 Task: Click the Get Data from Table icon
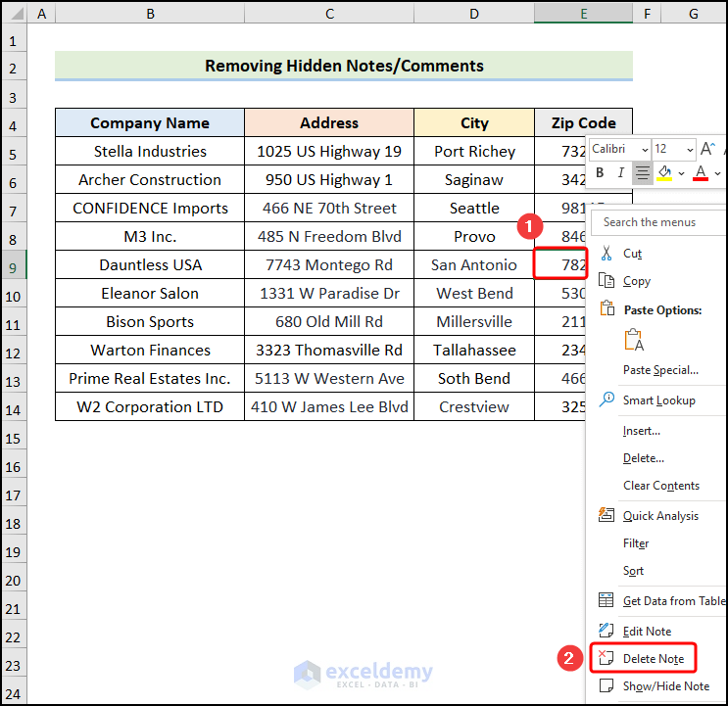[x=607, y=600]
